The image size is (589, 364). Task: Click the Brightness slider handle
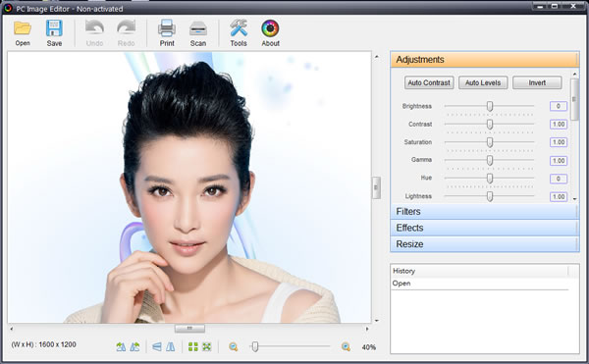point(490,106)
